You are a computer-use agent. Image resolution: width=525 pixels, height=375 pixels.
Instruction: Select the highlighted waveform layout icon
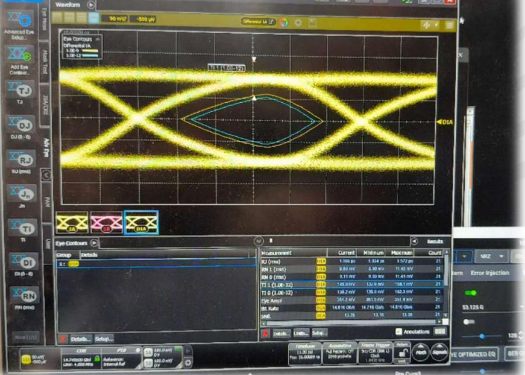94,18
